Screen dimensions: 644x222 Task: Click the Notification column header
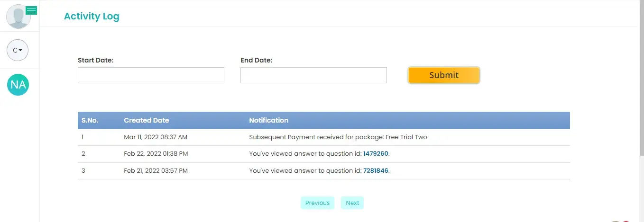tap(268, 120)
